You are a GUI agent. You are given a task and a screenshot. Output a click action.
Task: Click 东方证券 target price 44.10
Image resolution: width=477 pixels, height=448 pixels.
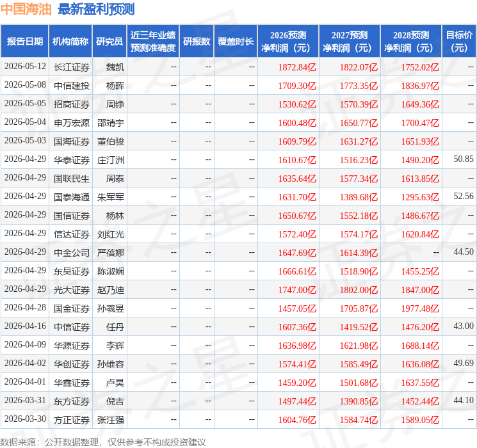(x=464, y=400)
